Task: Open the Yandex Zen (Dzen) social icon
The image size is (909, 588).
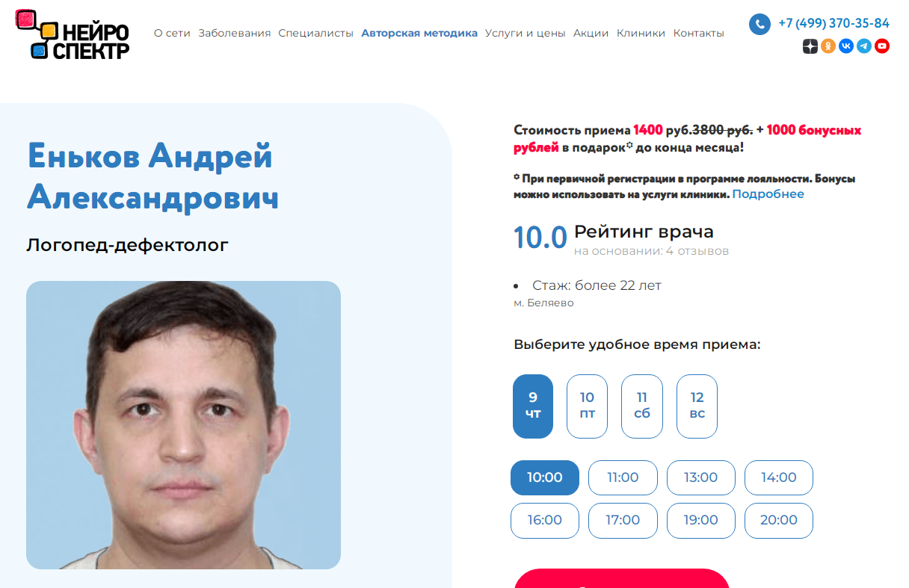Action: point(810,46)
